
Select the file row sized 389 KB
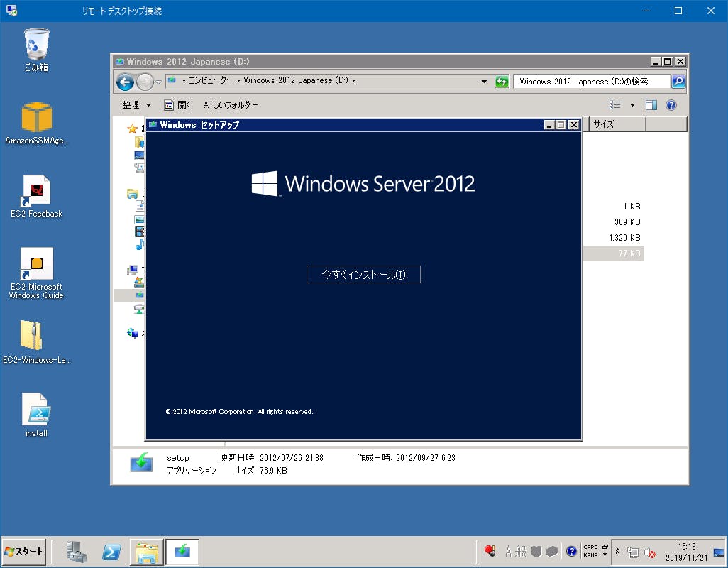tap(612, 222)
